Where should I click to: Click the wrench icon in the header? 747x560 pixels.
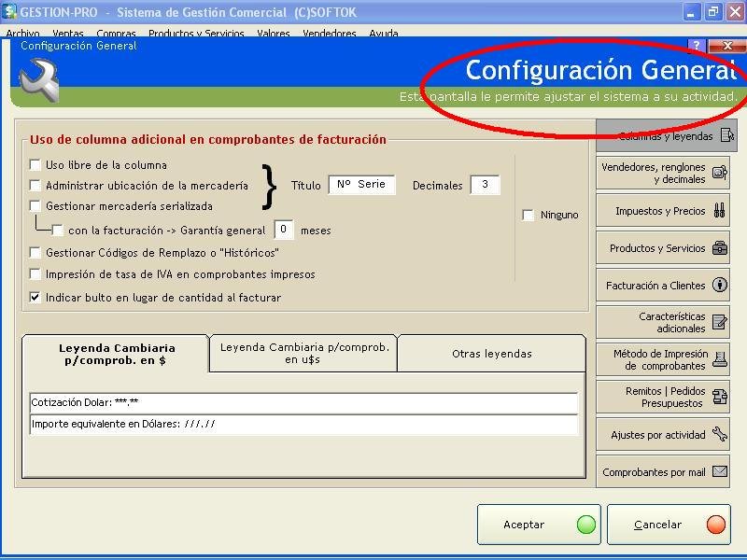coord(38,79)
